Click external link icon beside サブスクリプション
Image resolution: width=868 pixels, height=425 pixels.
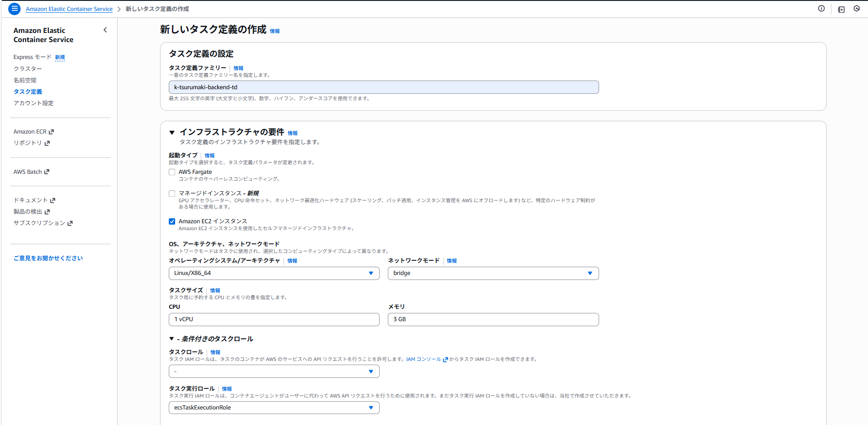(x=70, y=223)
